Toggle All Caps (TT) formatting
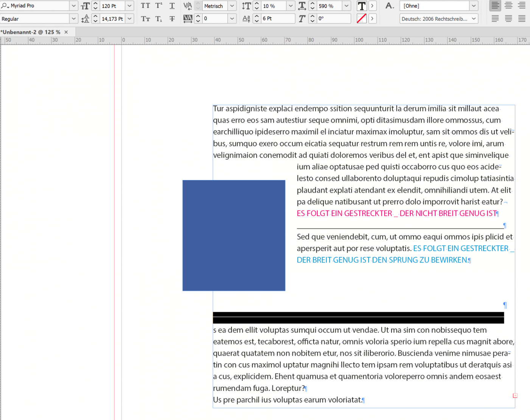The width and height of the screenshot is (530, 420). (x=145, y=6)
